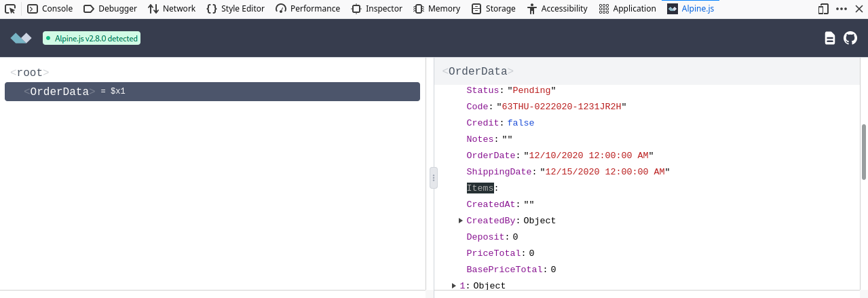This screenshot has width=868, height=298.
Task: Toggle responsive design mode icon
Action: coord(824,9)
